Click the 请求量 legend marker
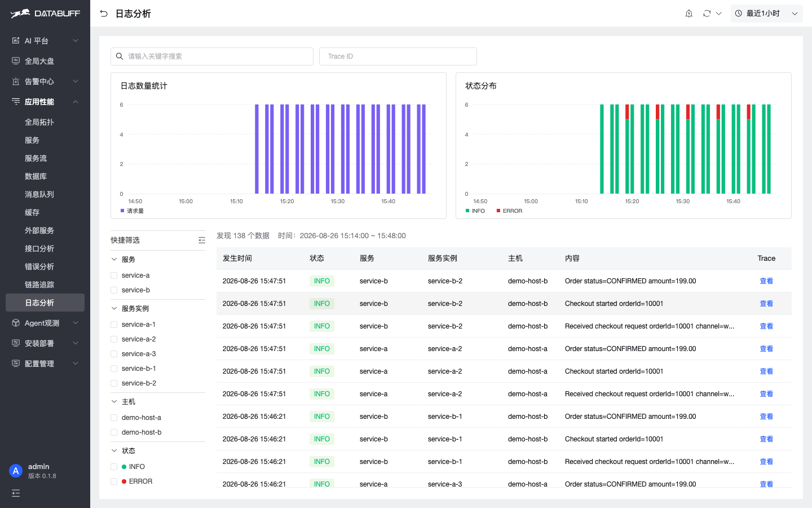The image size is (812, 508). [x=122, y=211]
